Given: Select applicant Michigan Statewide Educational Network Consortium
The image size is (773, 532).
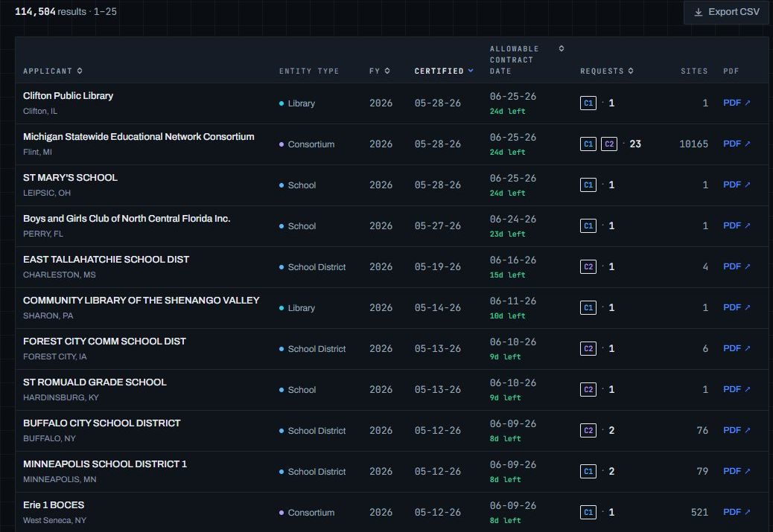Looking at the screenshot, I should pos(139,136).
